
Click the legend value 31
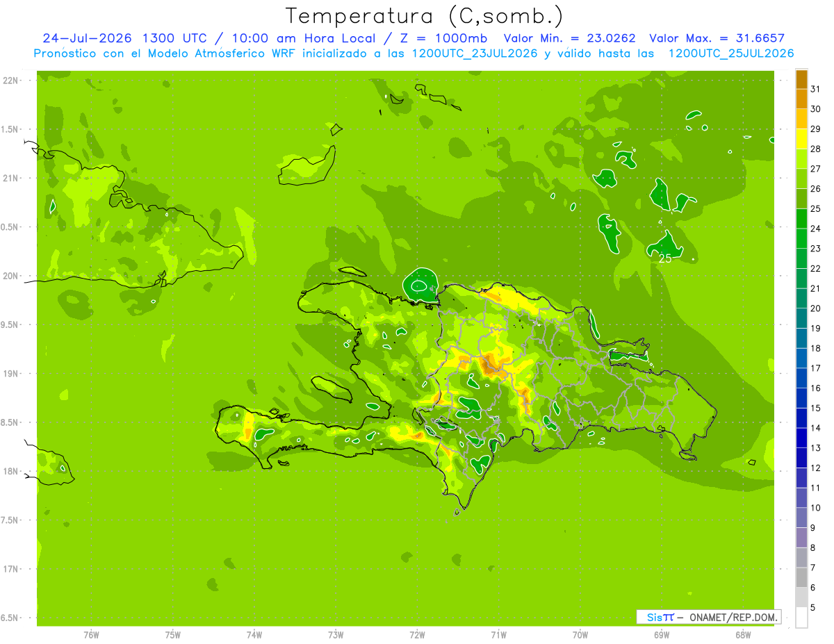click(x=815, y=89)
